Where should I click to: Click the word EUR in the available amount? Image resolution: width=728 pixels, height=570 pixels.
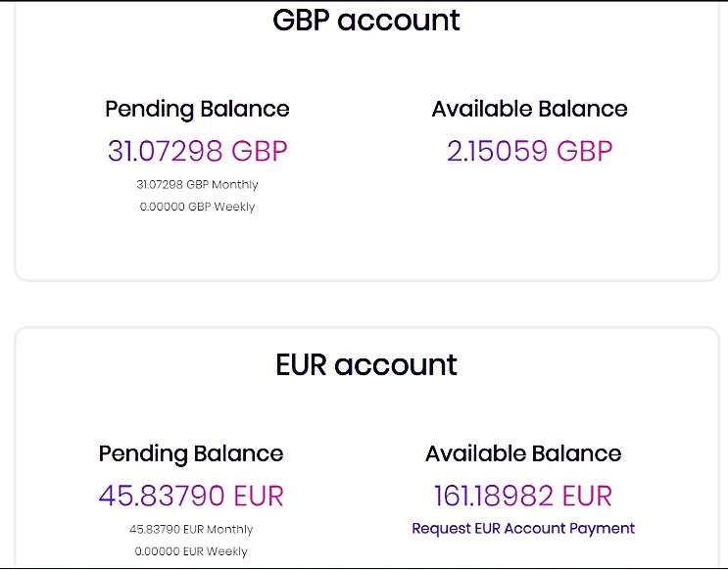(586, 496)
